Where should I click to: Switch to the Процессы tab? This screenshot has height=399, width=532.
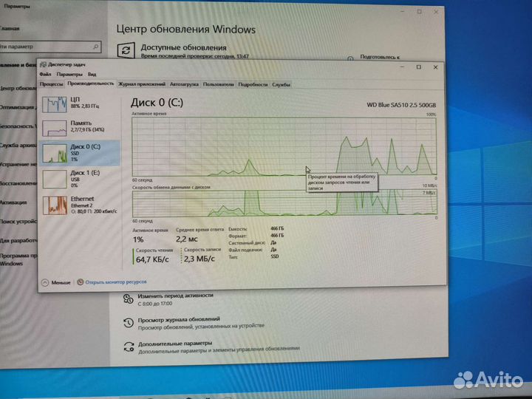coord(51,83)
